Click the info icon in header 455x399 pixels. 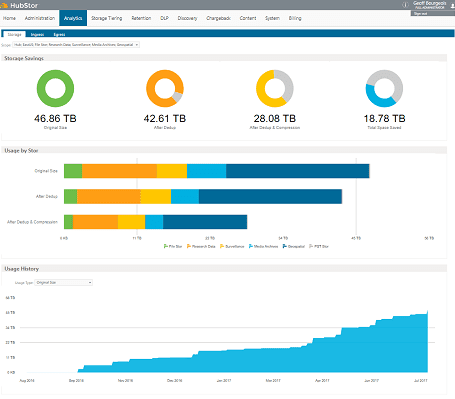coord(405,5)
